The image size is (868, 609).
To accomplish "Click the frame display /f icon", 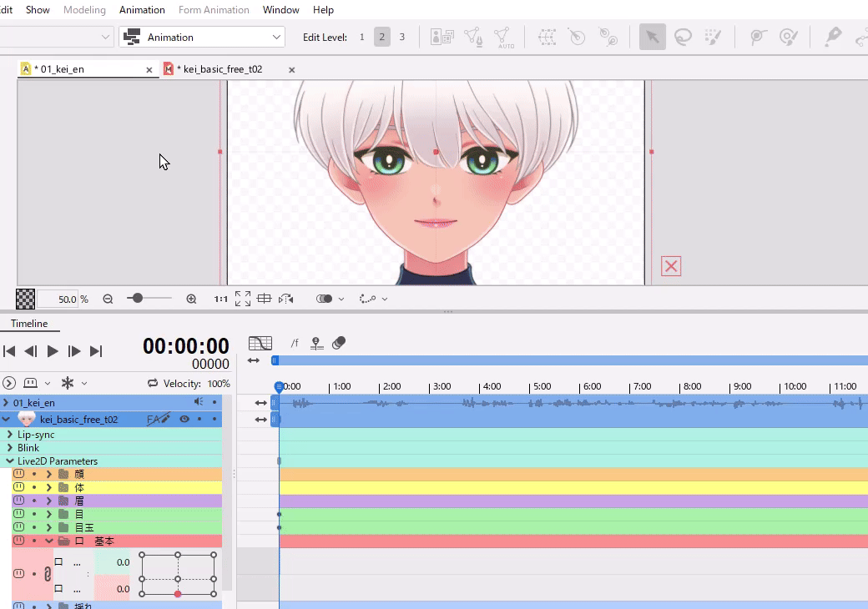I will tap(295, 343).
